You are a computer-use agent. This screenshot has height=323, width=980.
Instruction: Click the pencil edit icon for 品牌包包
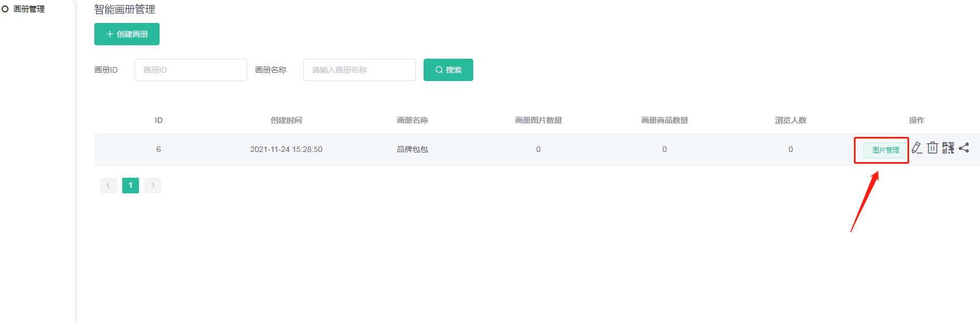pos(916,148)
